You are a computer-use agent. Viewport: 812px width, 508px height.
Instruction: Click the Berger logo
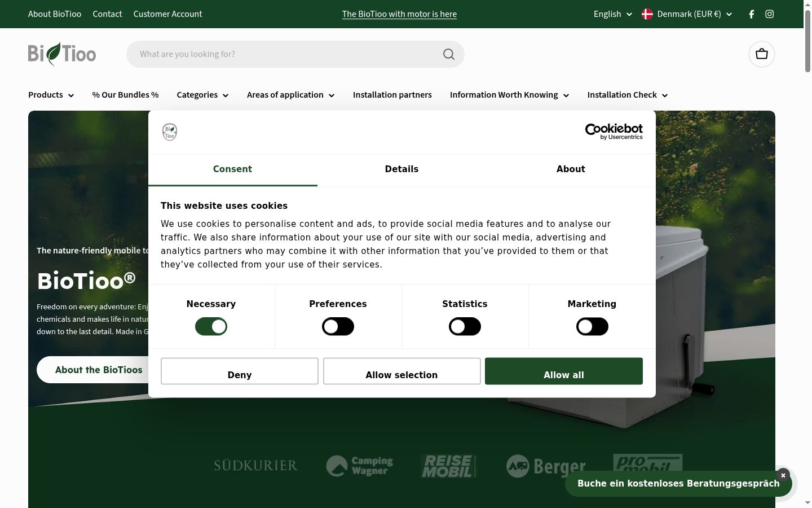(x=546, y=466)
